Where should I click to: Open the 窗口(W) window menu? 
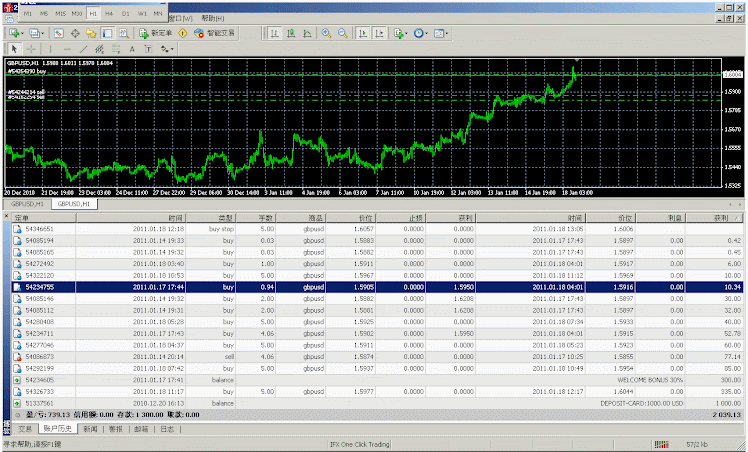pos(181,18)
